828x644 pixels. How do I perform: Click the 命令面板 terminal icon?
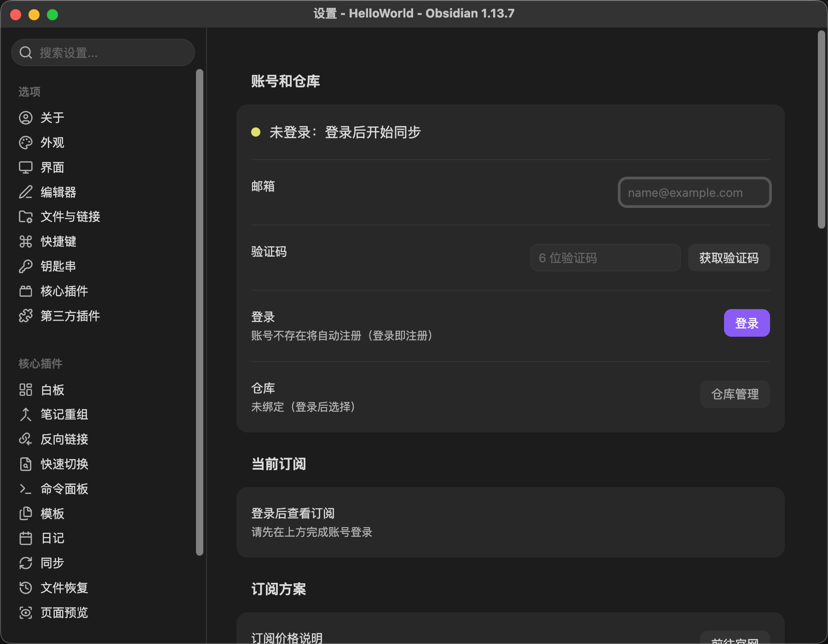(26, 489)
